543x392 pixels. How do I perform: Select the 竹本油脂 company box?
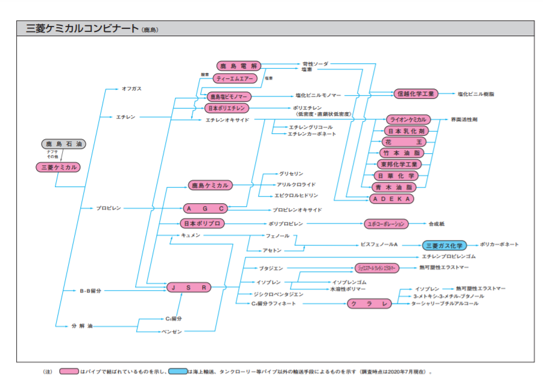point(401,153)
